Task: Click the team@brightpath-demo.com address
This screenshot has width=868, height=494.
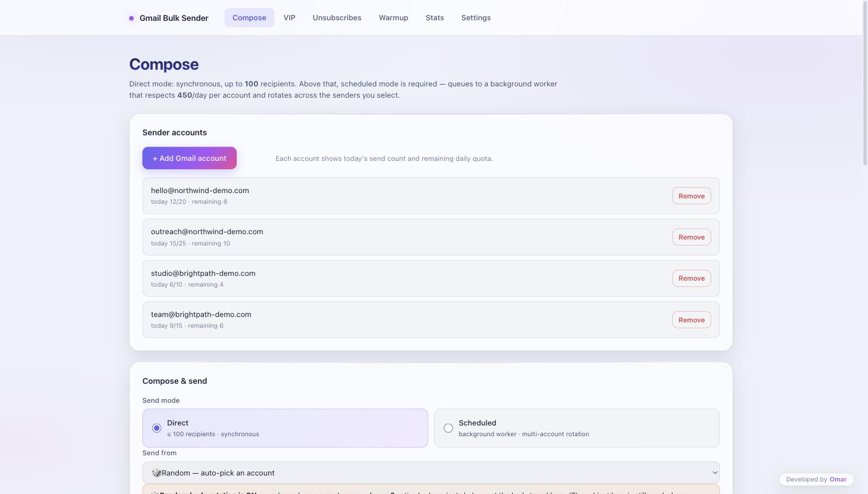Action: 201,315
